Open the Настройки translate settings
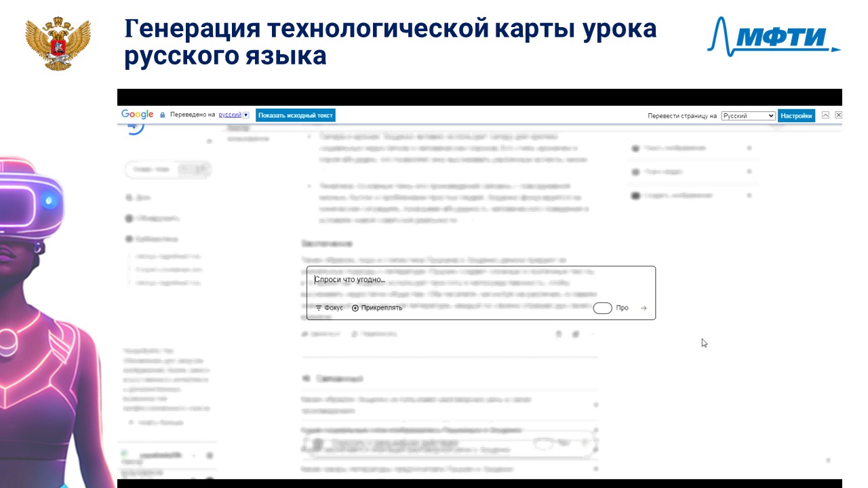Viewport: 868px width, 488px height. pos(796,116)
